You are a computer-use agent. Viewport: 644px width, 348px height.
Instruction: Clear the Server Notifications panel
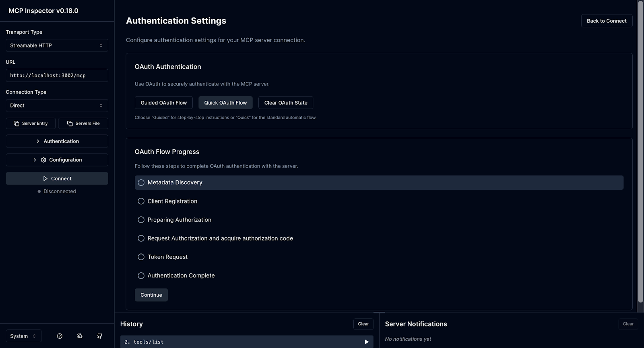click(628, 324)
